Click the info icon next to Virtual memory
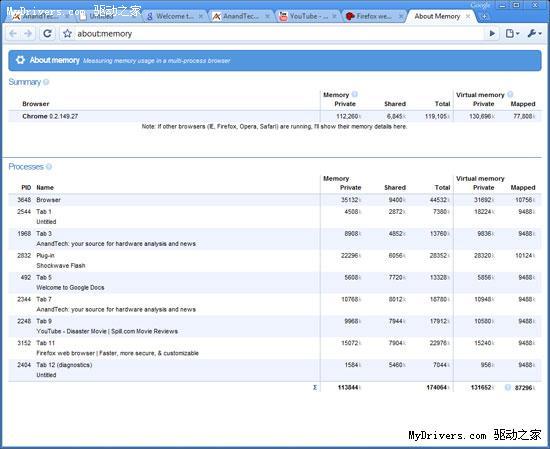 [x=510, y=94]
